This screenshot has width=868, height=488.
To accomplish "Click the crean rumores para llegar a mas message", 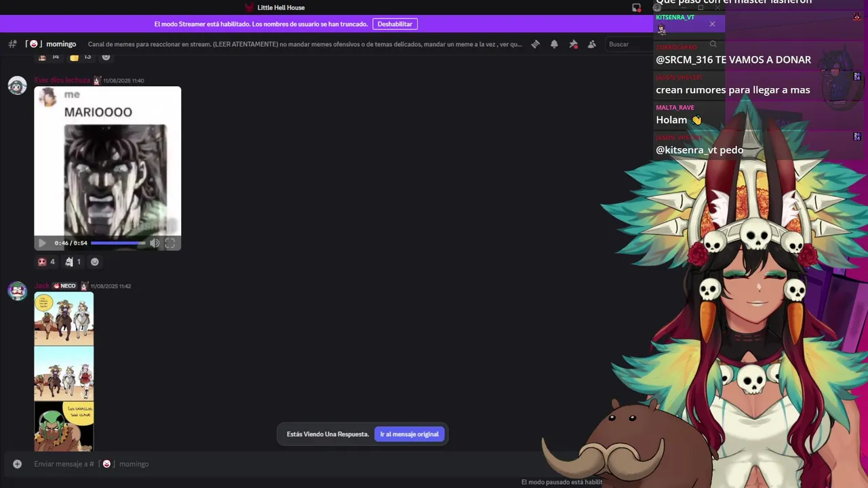I will [733, 89].
